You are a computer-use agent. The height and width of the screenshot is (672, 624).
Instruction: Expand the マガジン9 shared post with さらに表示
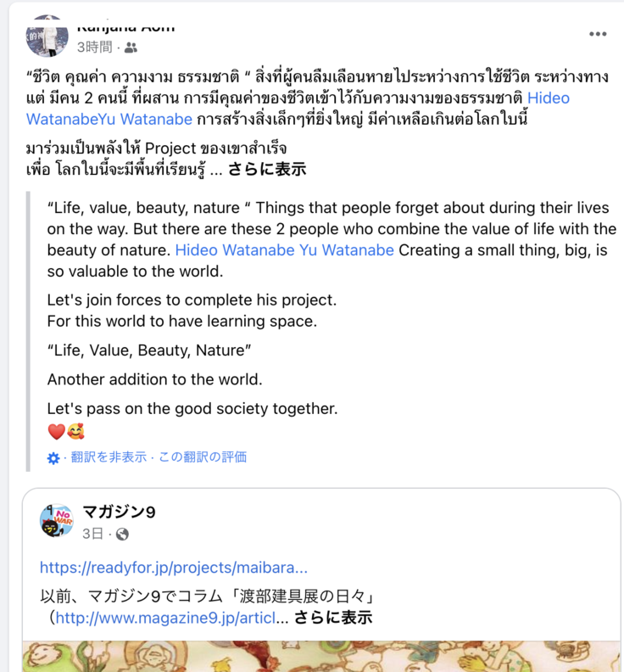(332, 617)
